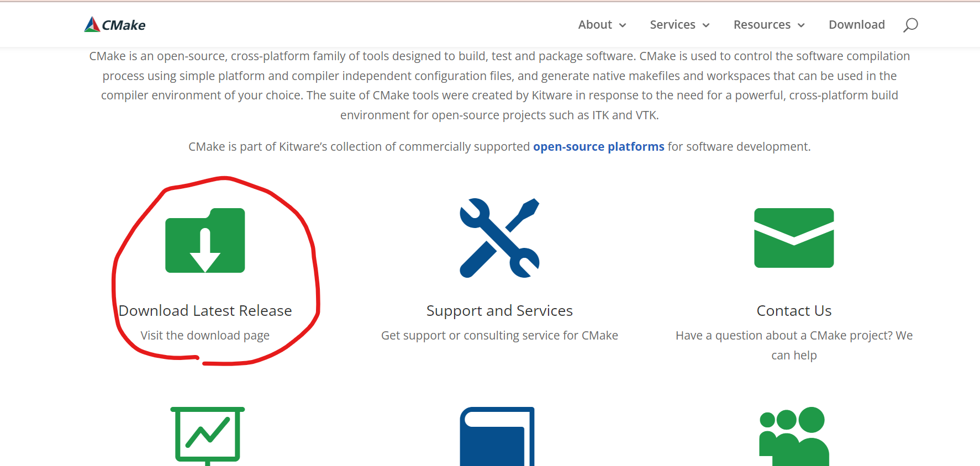
Task: Click the blue wrench and screwdriver icon
Action: [x=499, y=238]
